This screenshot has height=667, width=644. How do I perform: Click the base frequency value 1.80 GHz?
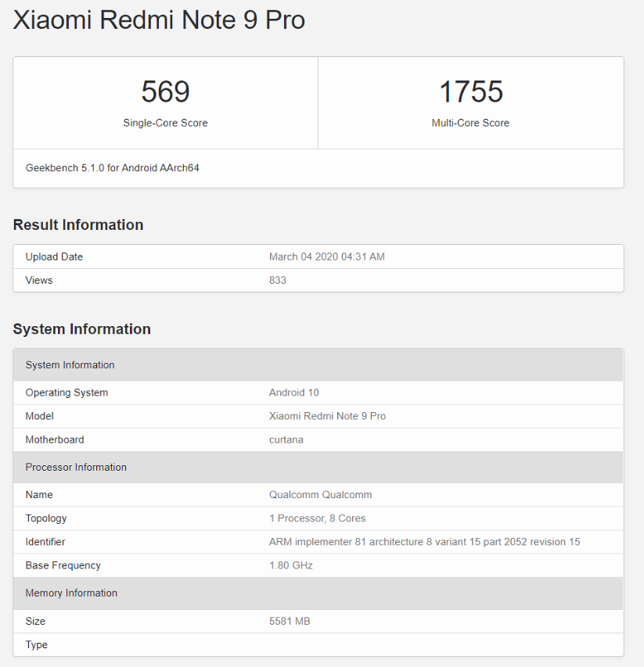[290, 565]
